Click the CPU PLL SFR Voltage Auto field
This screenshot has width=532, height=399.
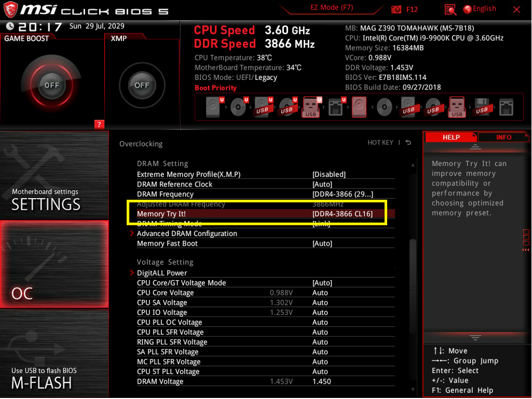click(x=320, y=332)
